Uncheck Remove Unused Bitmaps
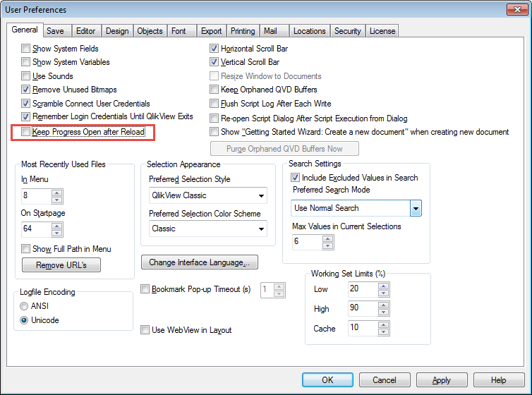This screenshot has width=532, height=395. click(25, 89)
